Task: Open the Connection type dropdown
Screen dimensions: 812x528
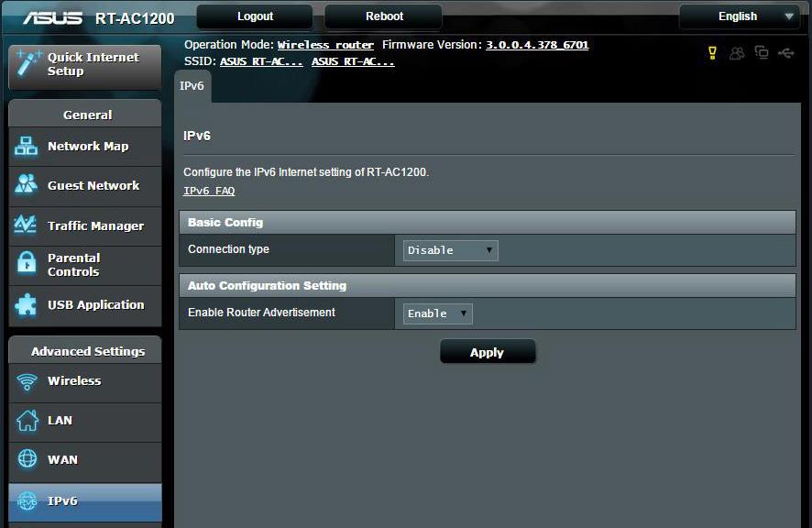Action: pyautogui.click(x=451, y=250)
